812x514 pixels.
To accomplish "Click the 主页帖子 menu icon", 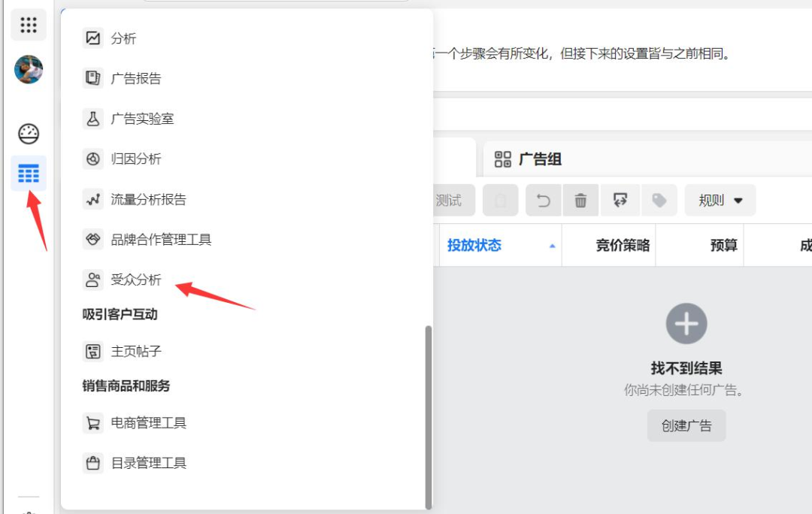I will 93,350.
